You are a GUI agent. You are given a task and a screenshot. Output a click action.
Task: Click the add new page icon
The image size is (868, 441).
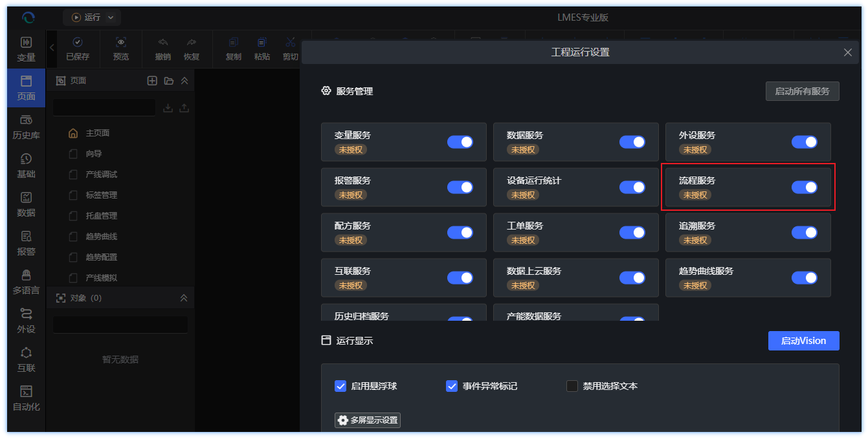(152, 81)
